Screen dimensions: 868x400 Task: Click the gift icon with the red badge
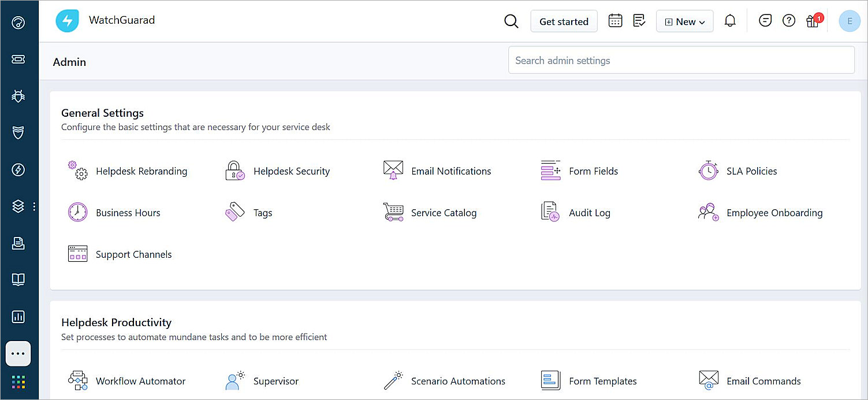(x=813, y=20)
